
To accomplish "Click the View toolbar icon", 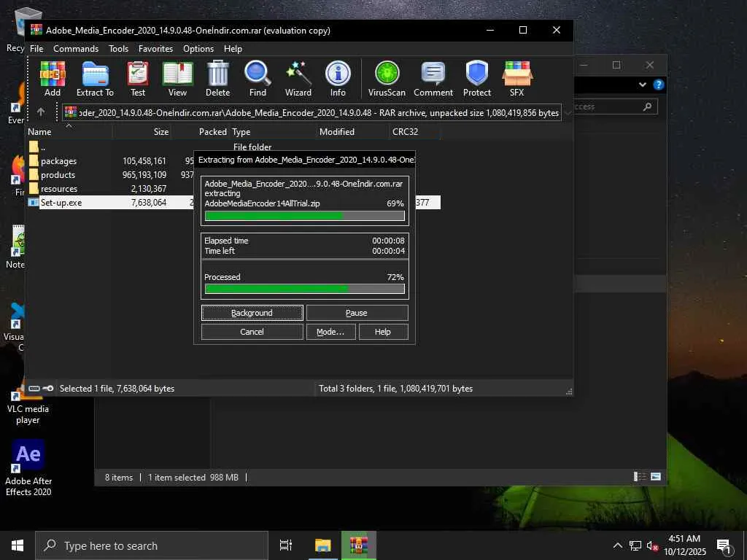I will 177,79.
